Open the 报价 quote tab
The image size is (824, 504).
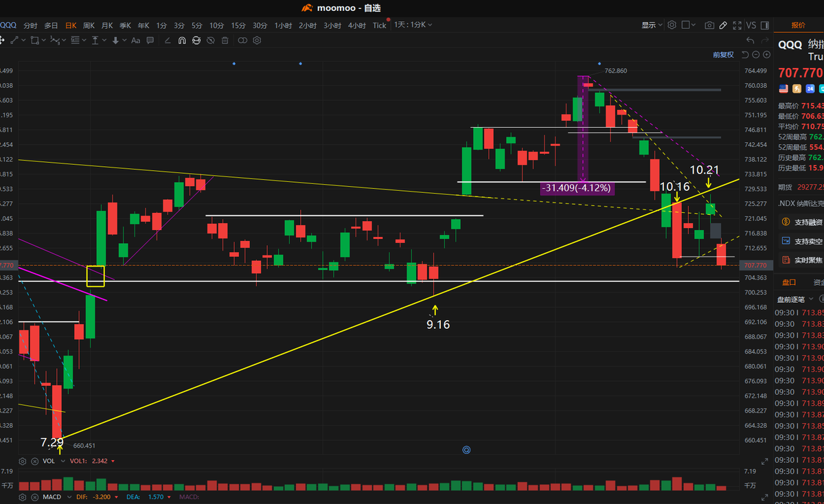(799, 25)
